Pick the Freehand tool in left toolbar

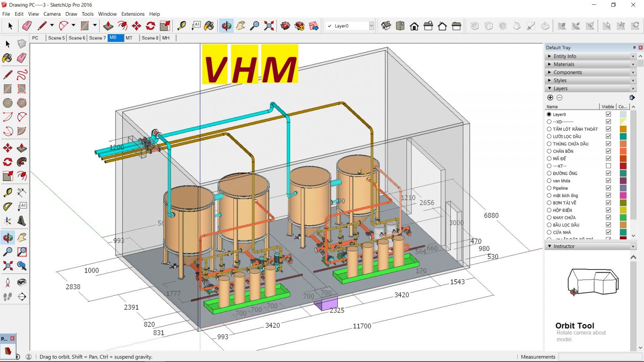coord(22,75)
